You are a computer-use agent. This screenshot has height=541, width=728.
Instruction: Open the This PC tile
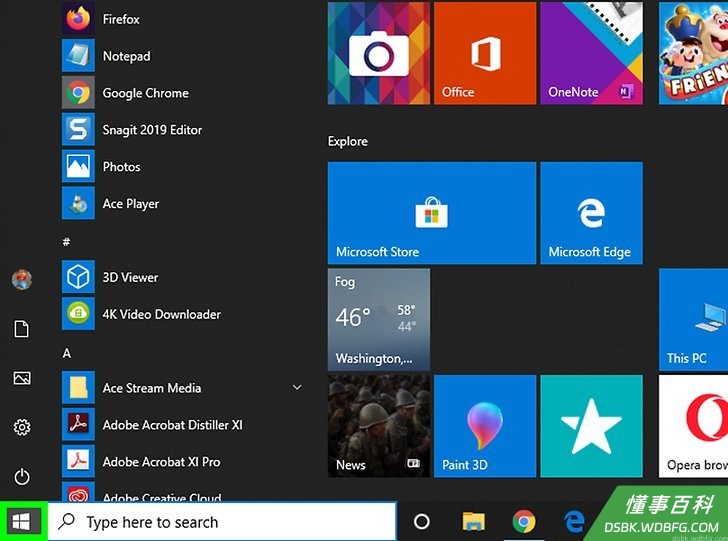click(693, 319)
